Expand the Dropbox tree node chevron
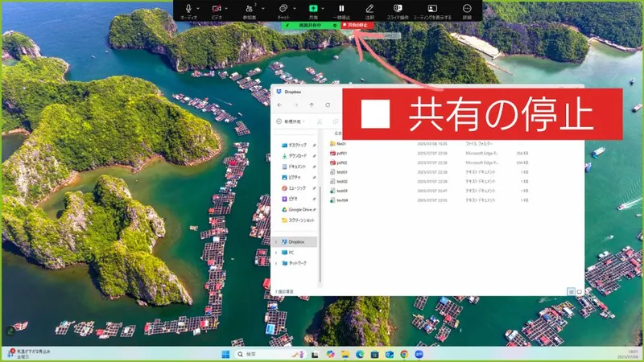The height and width of the screenshot is (362, 644). [276, 241]
